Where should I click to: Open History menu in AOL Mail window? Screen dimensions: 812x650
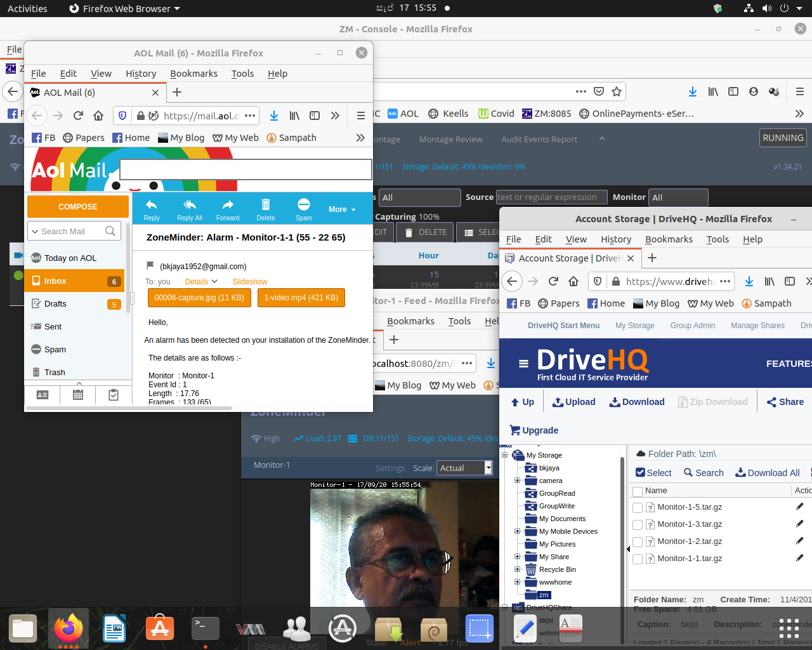pyautogui.click(x=141, y=74)
